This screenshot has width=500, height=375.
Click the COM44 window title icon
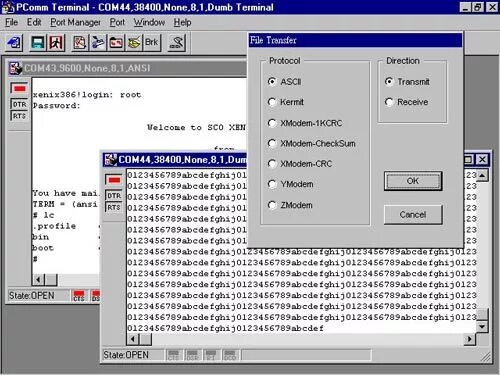pos(110,160)
